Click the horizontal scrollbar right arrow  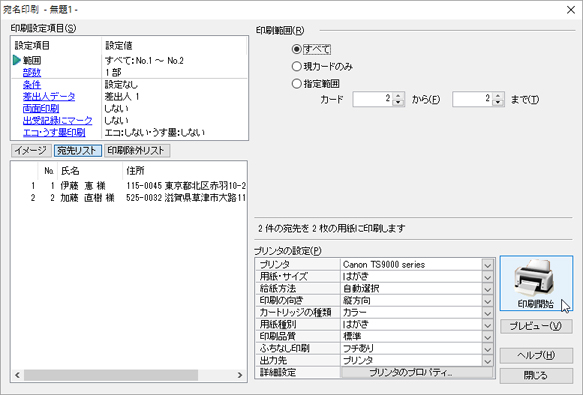point(240,375)
